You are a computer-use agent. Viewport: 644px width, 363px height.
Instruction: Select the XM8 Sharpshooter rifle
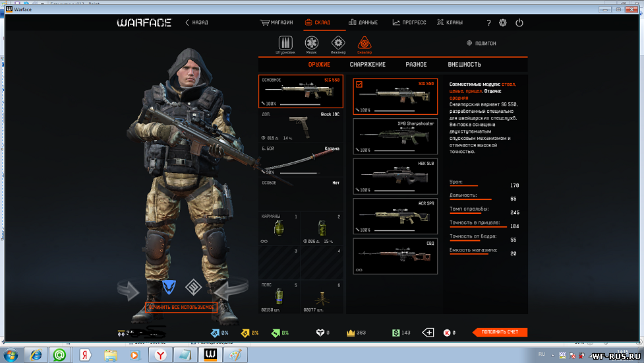tap(395, 137)
